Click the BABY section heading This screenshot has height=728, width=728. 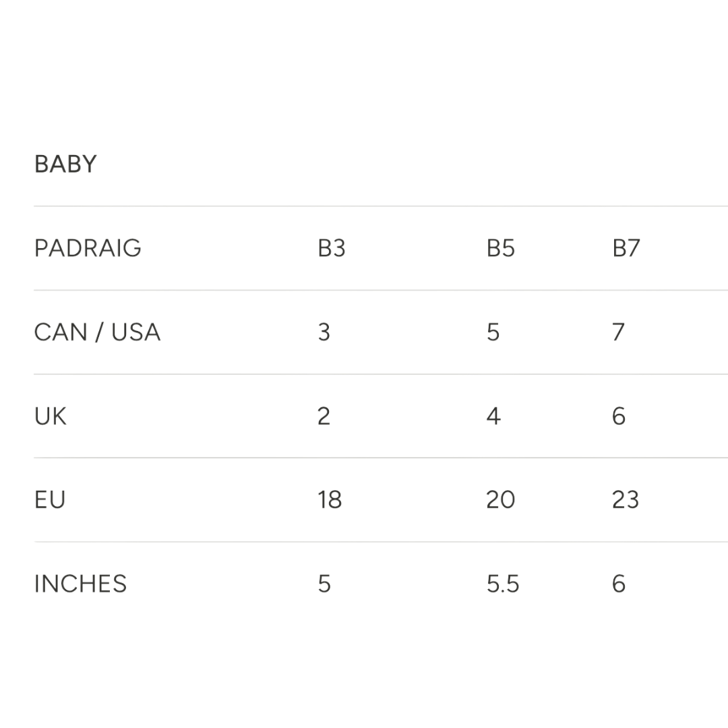[x=65, y=164]
